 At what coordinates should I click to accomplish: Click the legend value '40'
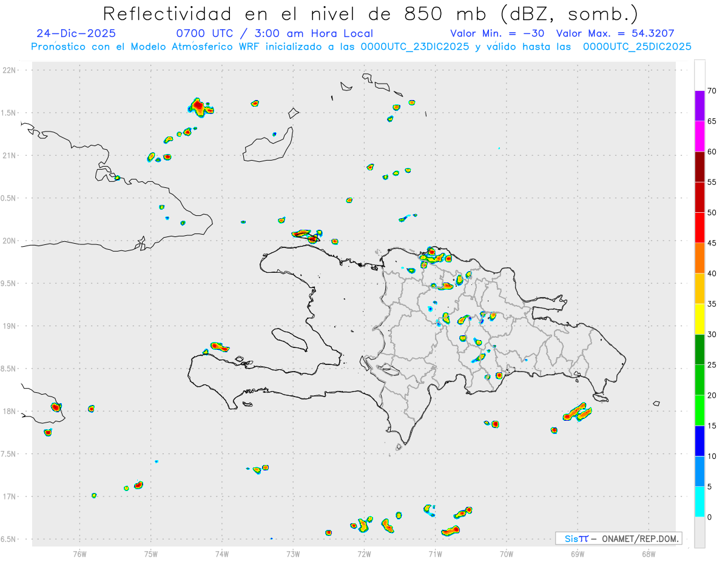(x=712, y=273)
